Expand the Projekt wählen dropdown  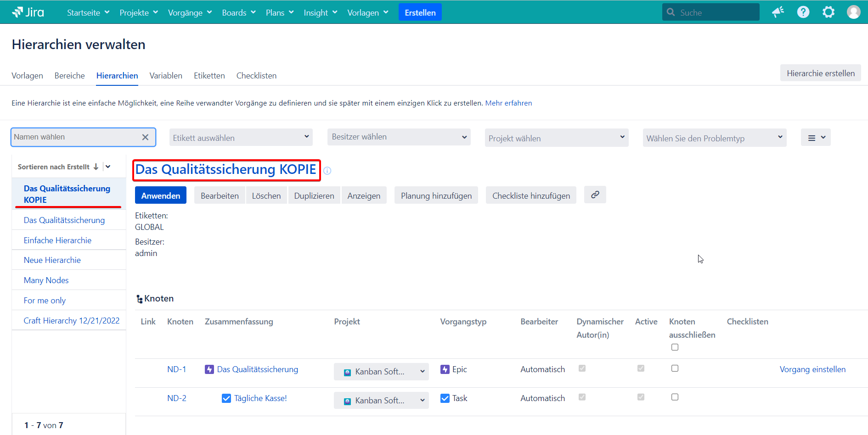[x=556, y=138]
